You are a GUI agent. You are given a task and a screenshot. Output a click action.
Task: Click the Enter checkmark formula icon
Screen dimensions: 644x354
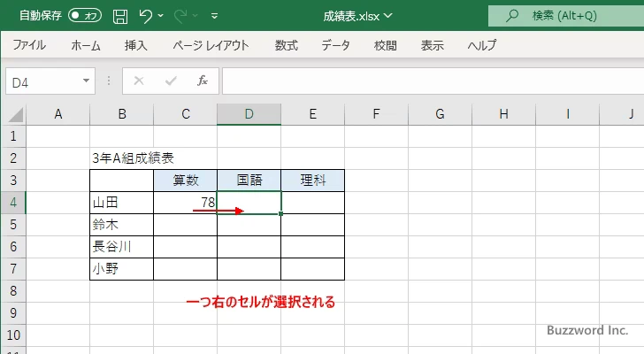171,81
